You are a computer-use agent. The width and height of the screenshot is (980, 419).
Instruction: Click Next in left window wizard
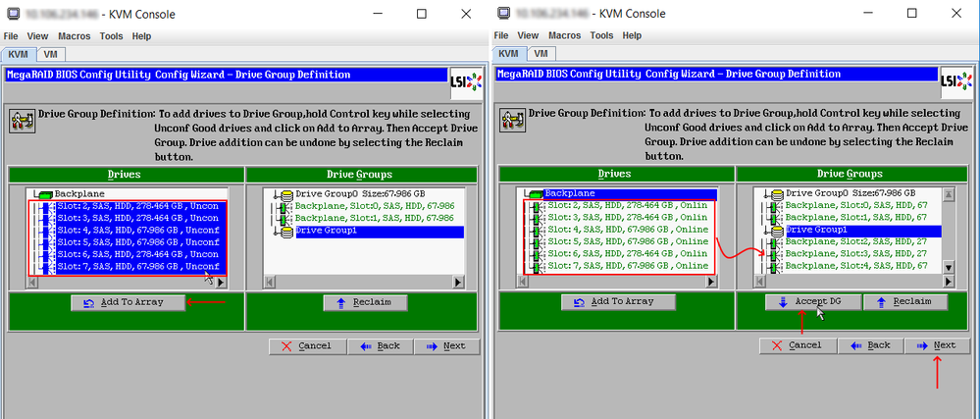pos(447,345)
